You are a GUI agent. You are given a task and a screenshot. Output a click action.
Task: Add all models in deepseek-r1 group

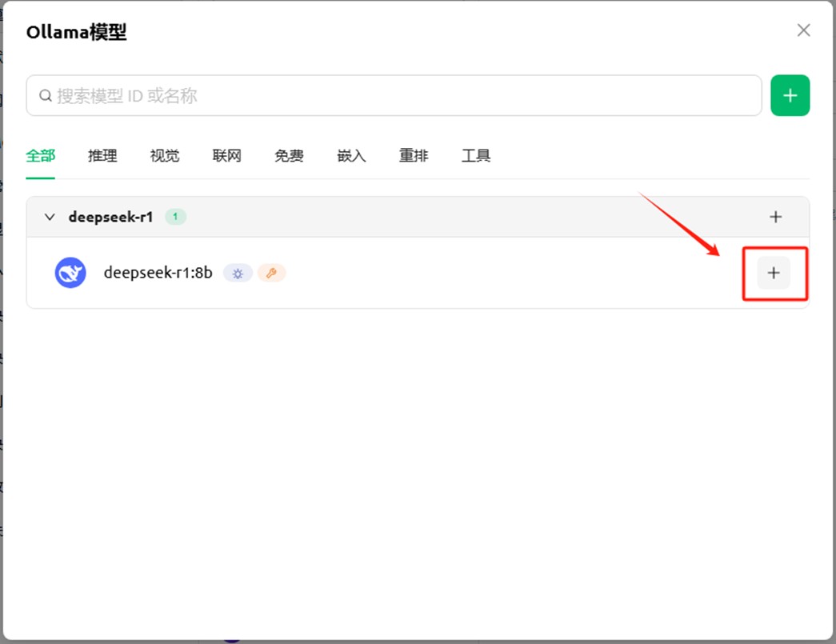coord(776,217)
